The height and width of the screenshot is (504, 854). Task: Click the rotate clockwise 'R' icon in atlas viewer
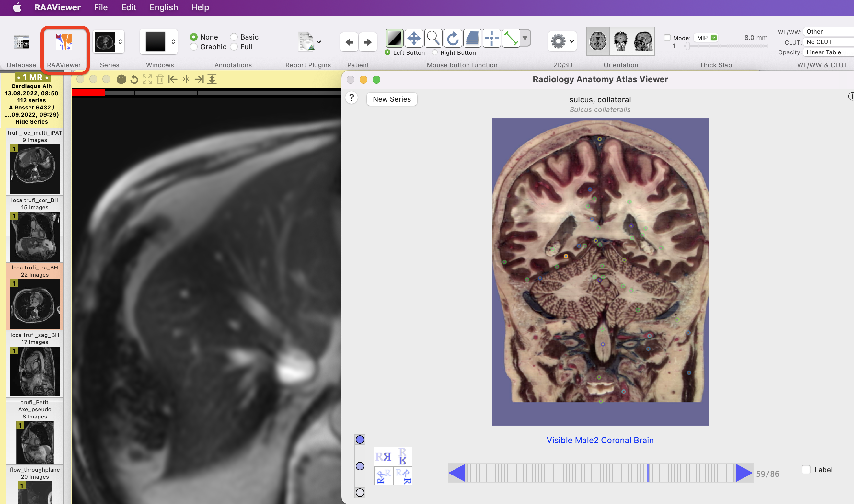pyautogui.click(x=403, y=476)
